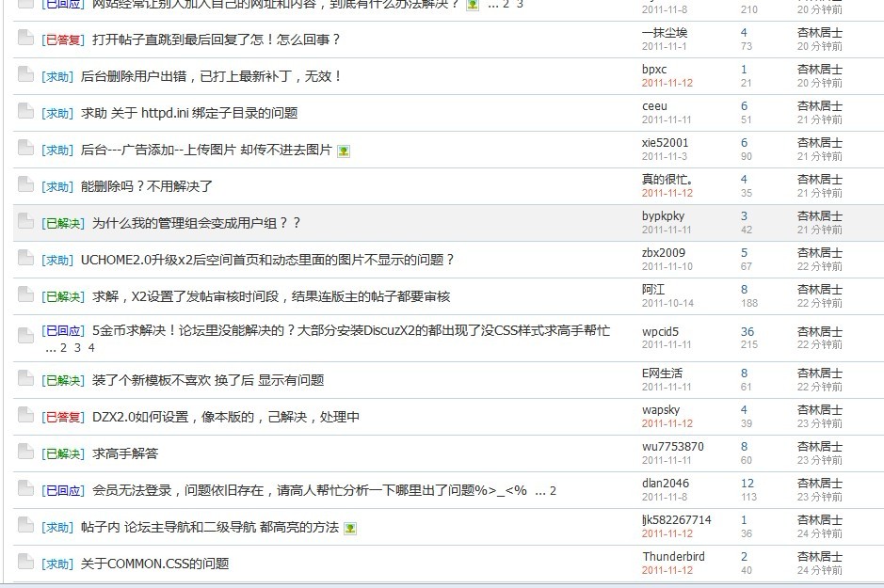Select thread icon for DZX2.0如何设置 post
This screenshot has width=884, height=588.
pos(26,415)
